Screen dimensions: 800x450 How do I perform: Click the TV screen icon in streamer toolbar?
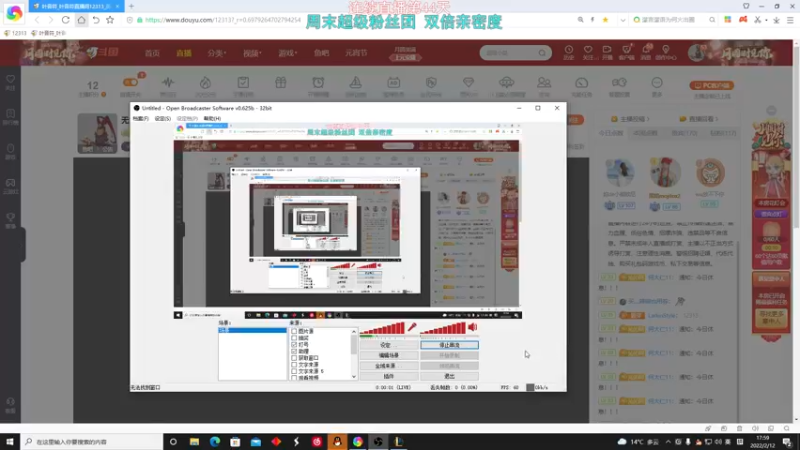pyautogui.click(x=393, y=82)
